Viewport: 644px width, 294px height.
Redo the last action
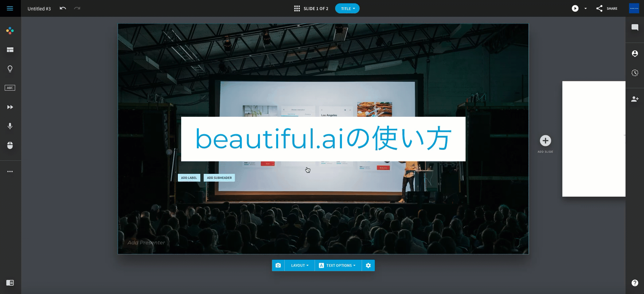(x=77, y=8)
